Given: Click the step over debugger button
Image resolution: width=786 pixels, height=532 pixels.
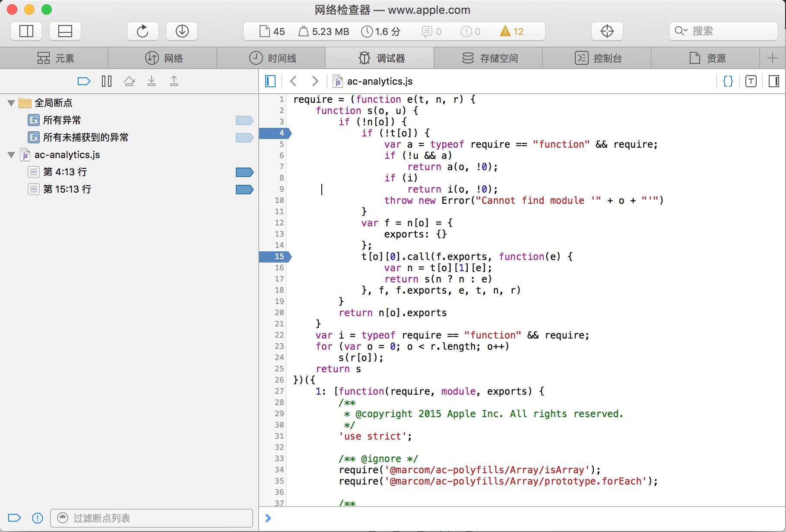Looking at the screenshot, I should click(129, 81).
